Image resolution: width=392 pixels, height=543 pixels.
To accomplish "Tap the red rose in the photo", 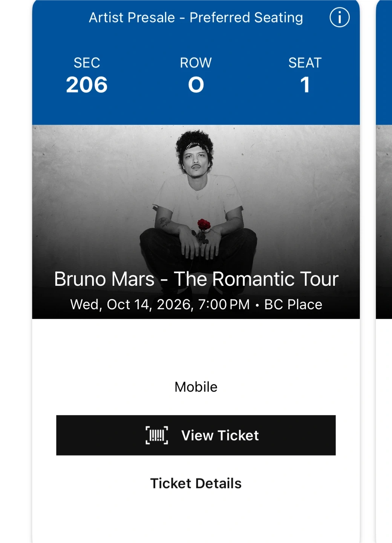I will [x=204, y=225].
